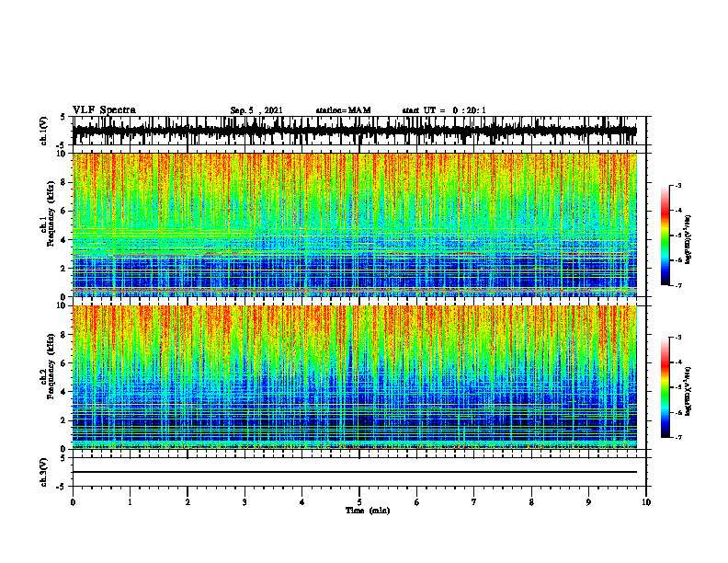Click the time axis tick label "7"
Screen dimensions: 728x563
tap(474, 502)
